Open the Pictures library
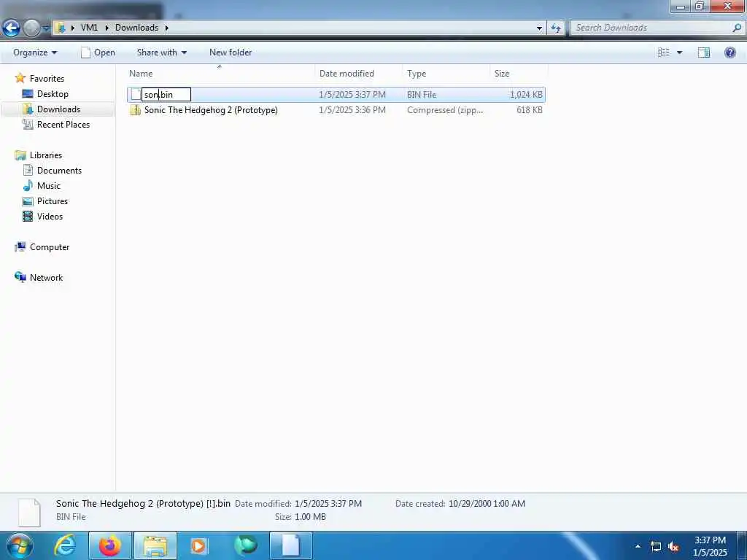The image size is (747, 560). pyautogui.click(x=53, y=201)
